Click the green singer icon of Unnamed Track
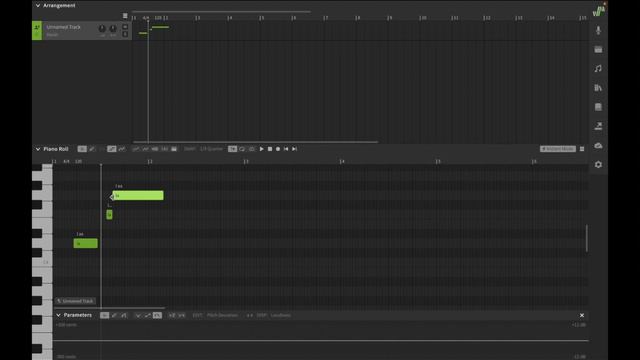 (37, 30)
